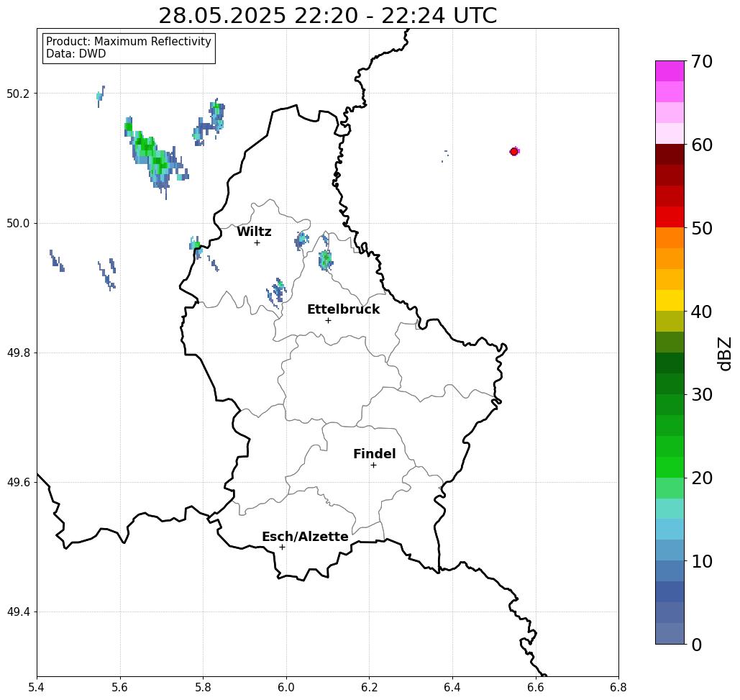Click the bright red 50 dBZ color band

tap(670, 217)
